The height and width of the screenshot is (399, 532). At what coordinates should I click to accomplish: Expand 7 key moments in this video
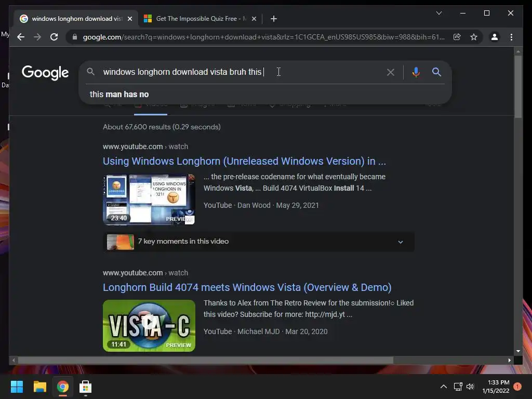[x=401, y=242]
